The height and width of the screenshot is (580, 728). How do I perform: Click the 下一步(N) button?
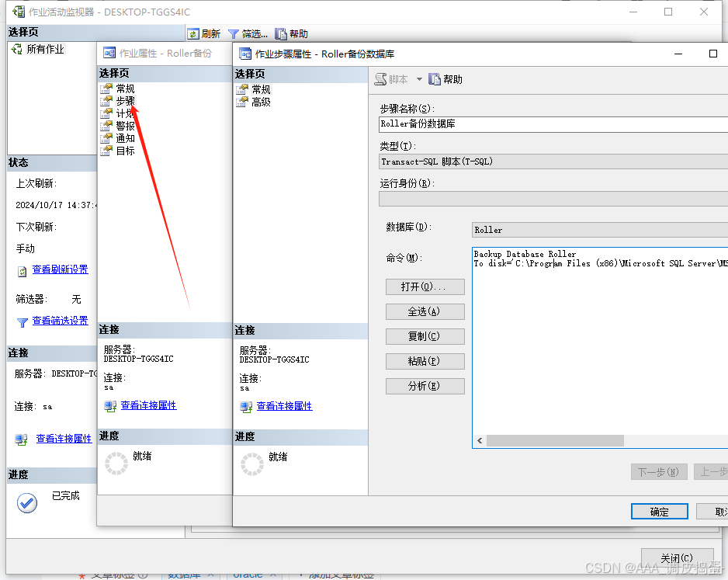[x=659, y=472]
